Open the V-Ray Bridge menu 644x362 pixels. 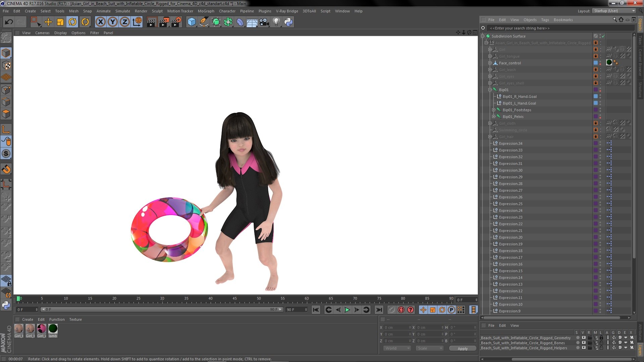287,11
